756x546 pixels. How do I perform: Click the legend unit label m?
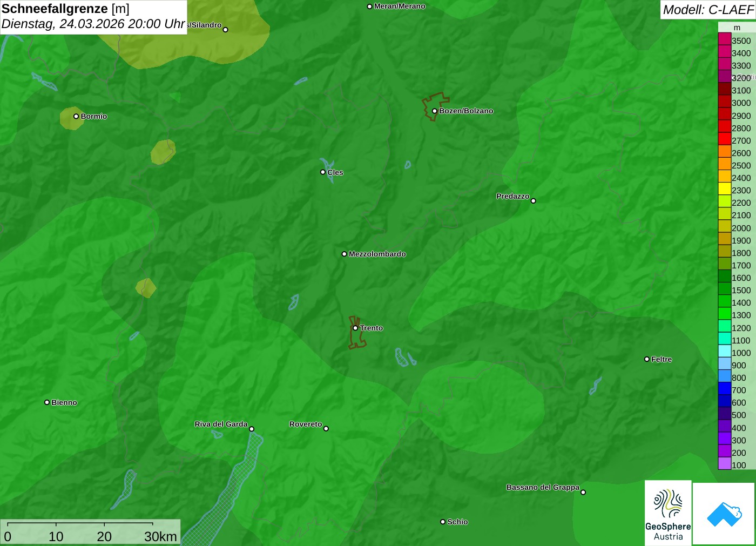[737, 28]
